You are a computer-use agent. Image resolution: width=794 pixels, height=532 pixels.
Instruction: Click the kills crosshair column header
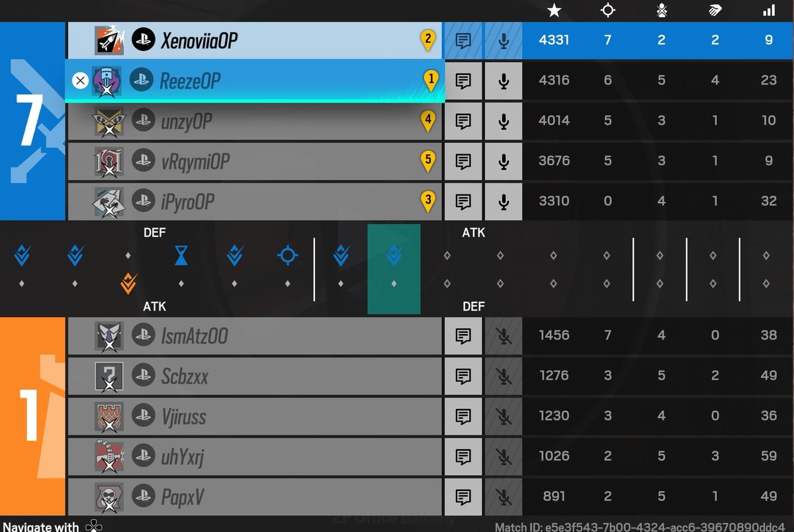click(607, 10)
